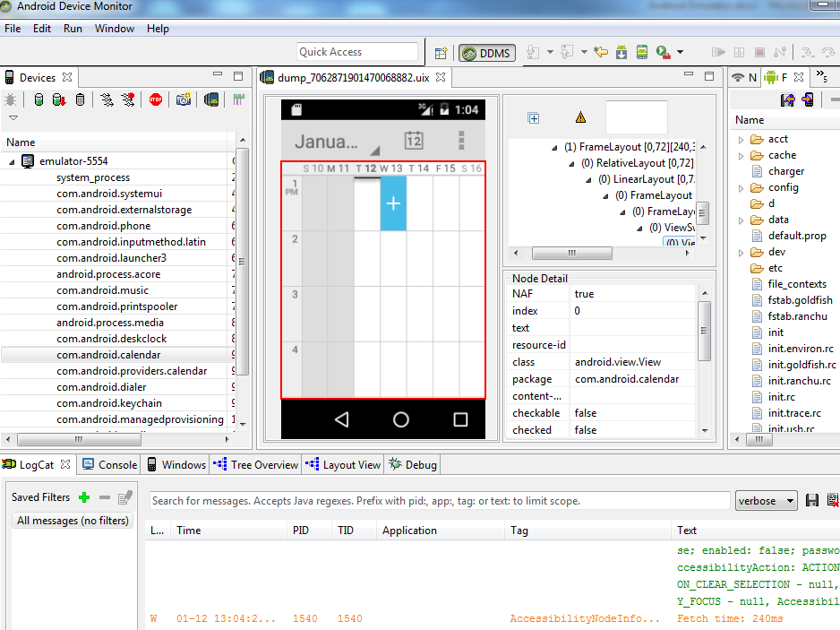Click the green run with toolbox icon
This screenshot has width=840, height=630.
point(664,52)
